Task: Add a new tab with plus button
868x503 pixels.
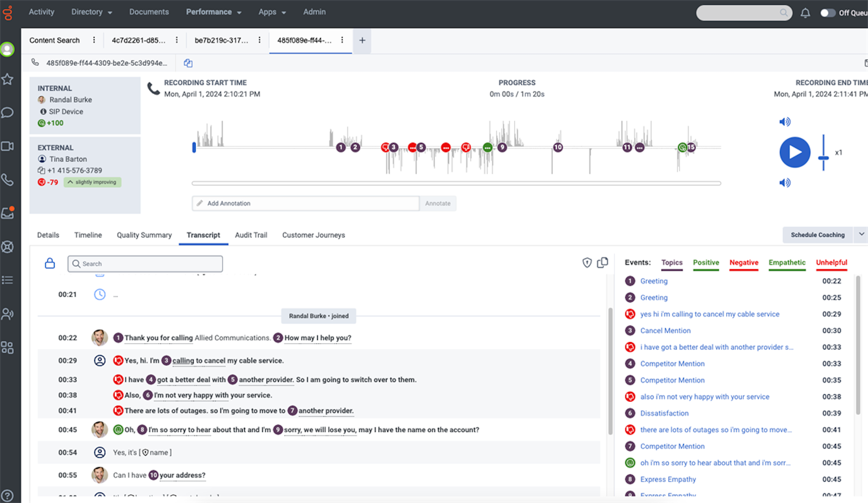Action: [362, 40]
